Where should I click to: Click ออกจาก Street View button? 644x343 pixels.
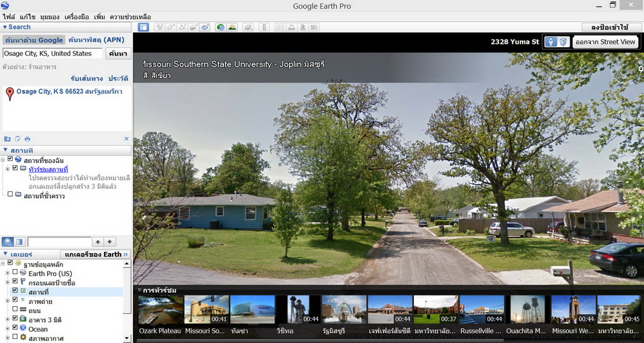tap(605, 42)
